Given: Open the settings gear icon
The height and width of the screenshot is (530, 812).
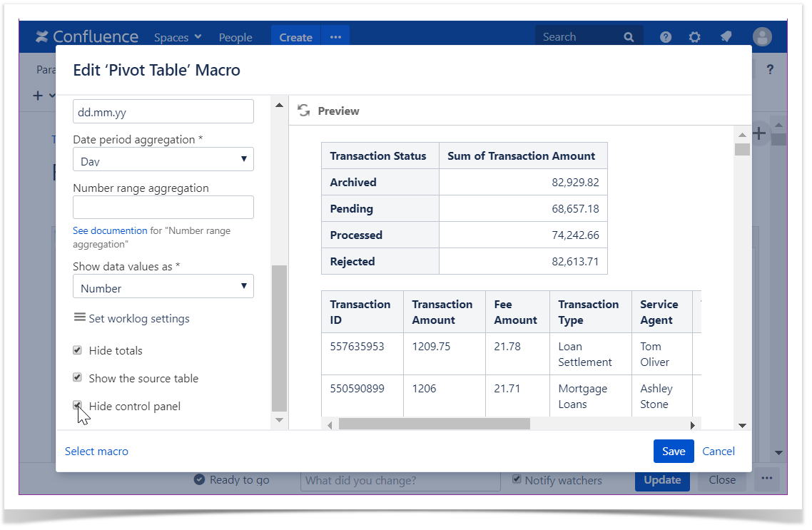Looking at the screenshot, I should click(x=694, y=37).
